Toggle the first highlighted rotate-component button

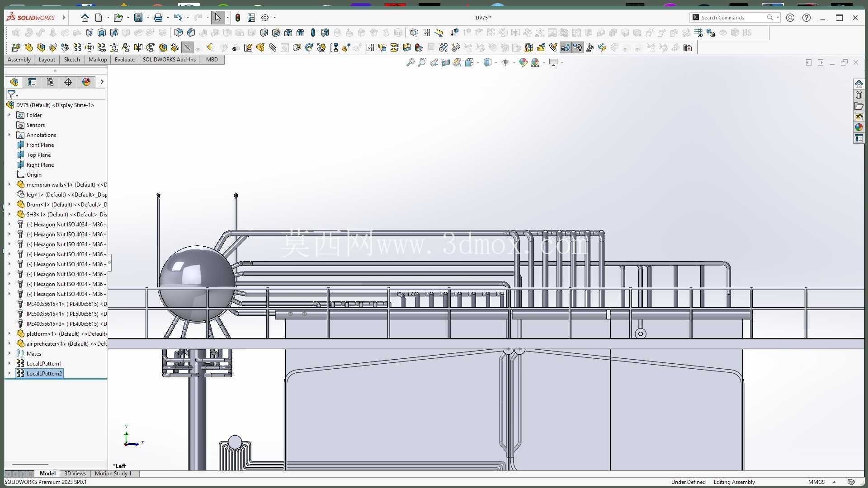click(565, 47)
